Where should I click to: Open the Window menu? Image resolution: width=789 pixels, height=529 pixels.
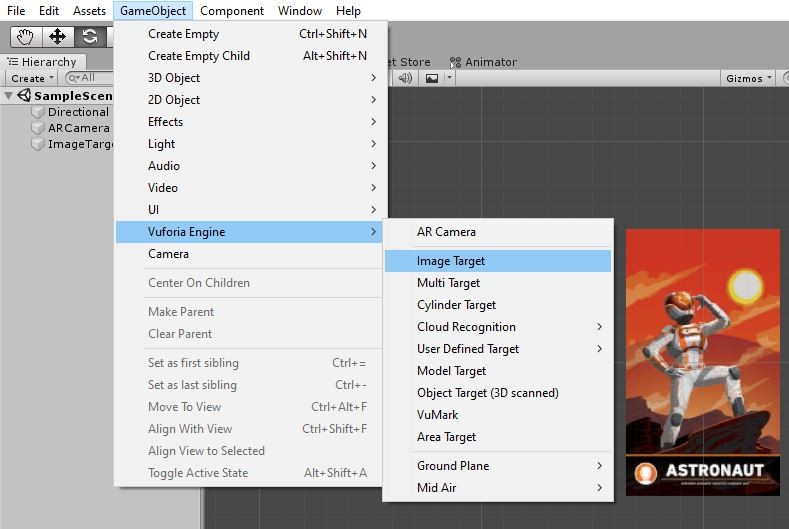(x=299, y=11)
